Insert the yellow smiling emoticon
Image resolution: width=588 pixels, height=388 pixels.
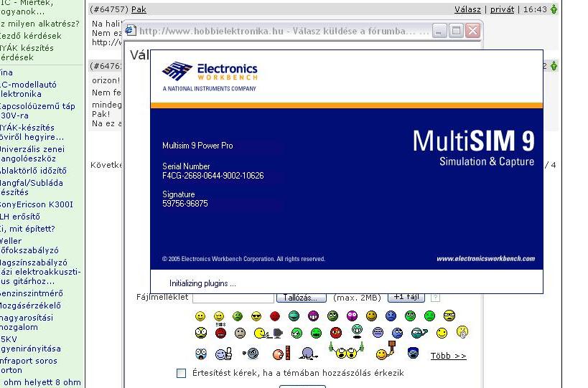click(x=200, y=316)
